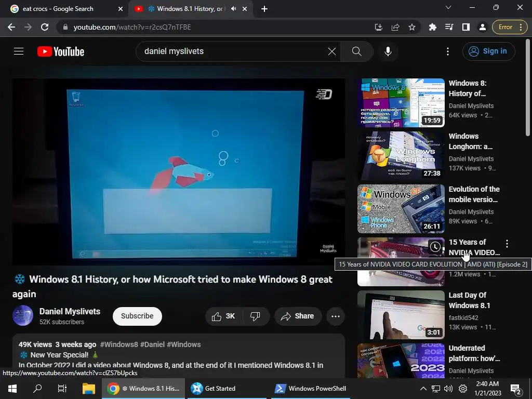Go back to the previous page
Viewport: 532px width, 399px height.
[x=11, y=27]
